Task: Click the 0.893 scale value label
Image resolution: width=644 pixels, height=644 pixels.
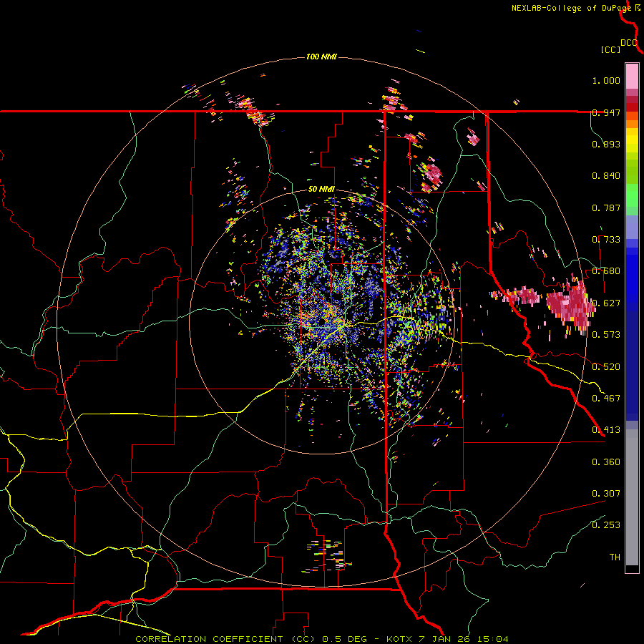Action: [x=606, y=144]
